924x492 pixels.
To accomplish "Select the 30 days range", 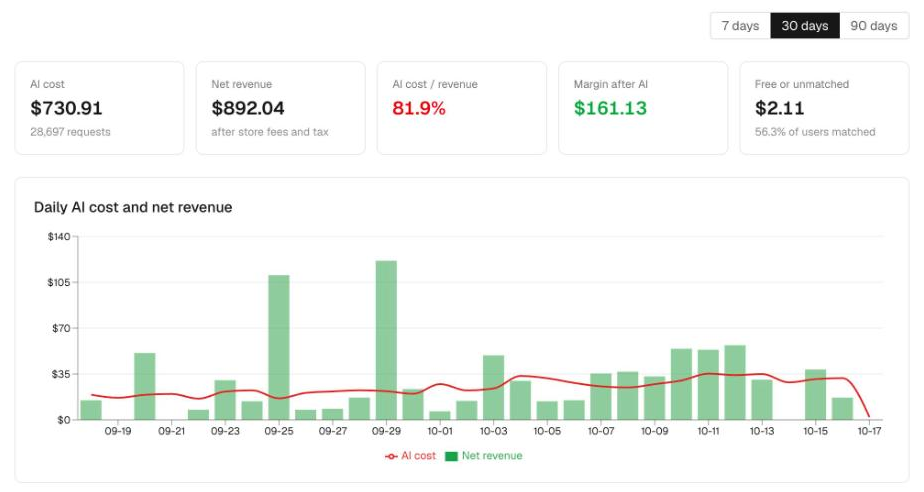I will [x=804, y=26].
